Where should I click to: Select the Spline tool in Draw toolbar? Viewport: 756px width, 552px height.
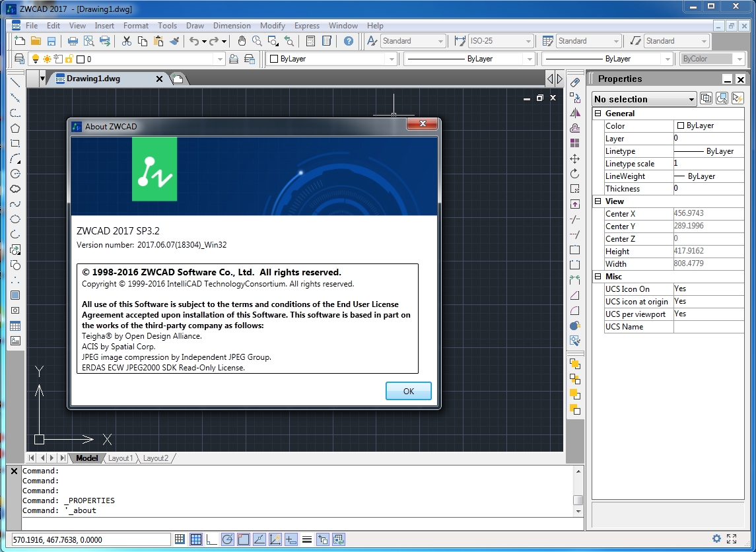15,204
